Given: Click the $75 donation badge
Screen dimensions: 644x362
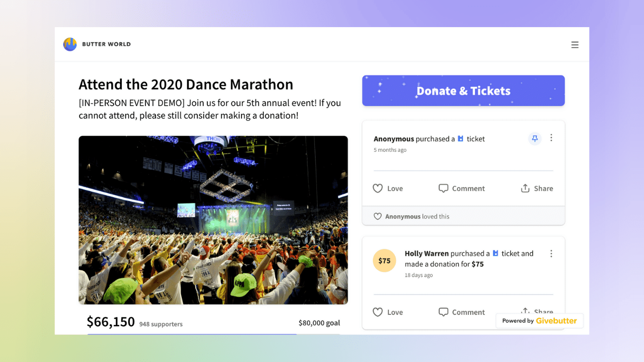Looking at the screenshot, I should pos(384,260).
